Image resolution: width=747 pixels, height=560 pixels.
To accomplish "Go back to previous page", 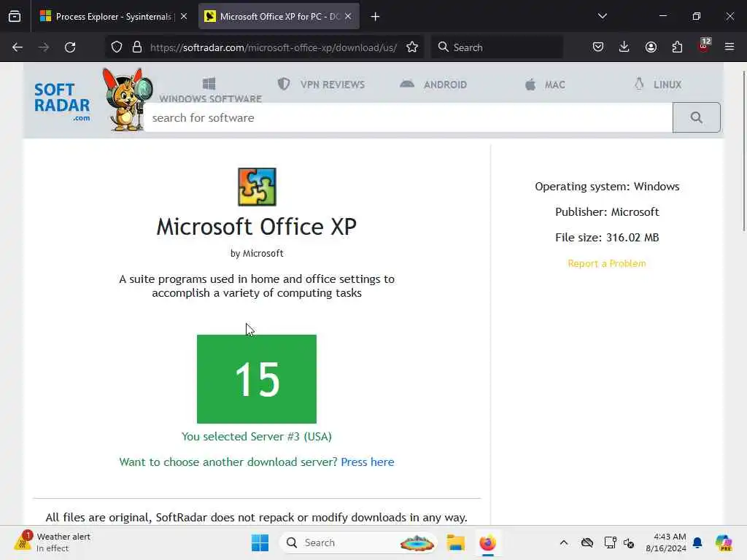I will pyautogui.click(x=18, y=47).
